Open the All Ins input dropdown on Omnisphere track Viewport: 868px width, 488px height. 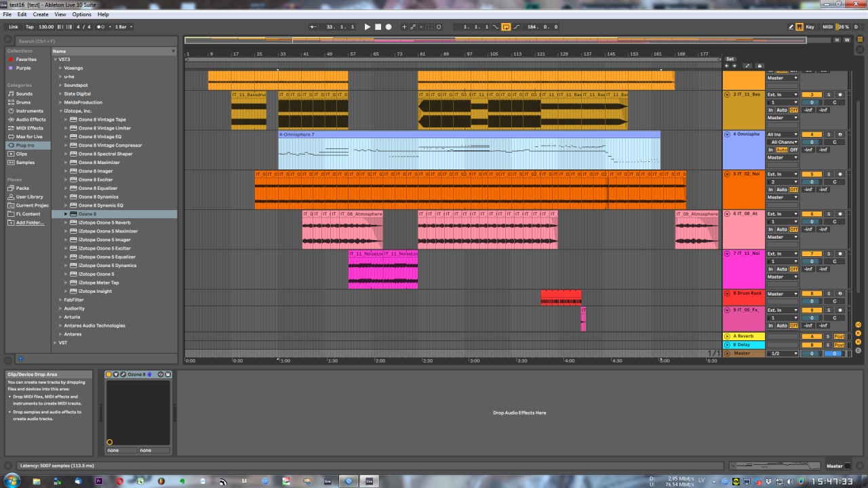pos(782,135)
